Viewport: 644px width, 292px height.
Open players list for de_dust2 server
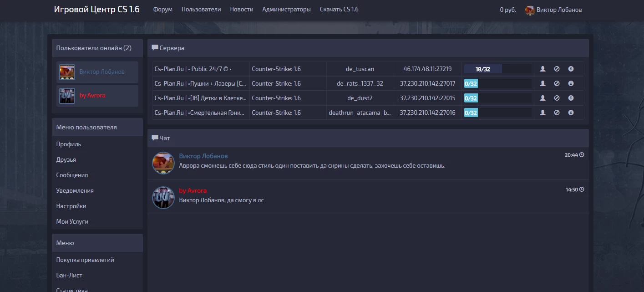coord(543,98)
